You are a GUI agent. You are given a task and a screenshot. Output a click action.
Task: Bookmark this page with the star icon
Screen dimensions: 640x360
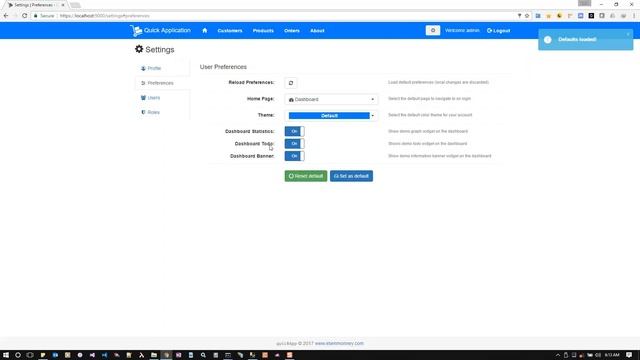pyautogui.click(x=527, y=16)
